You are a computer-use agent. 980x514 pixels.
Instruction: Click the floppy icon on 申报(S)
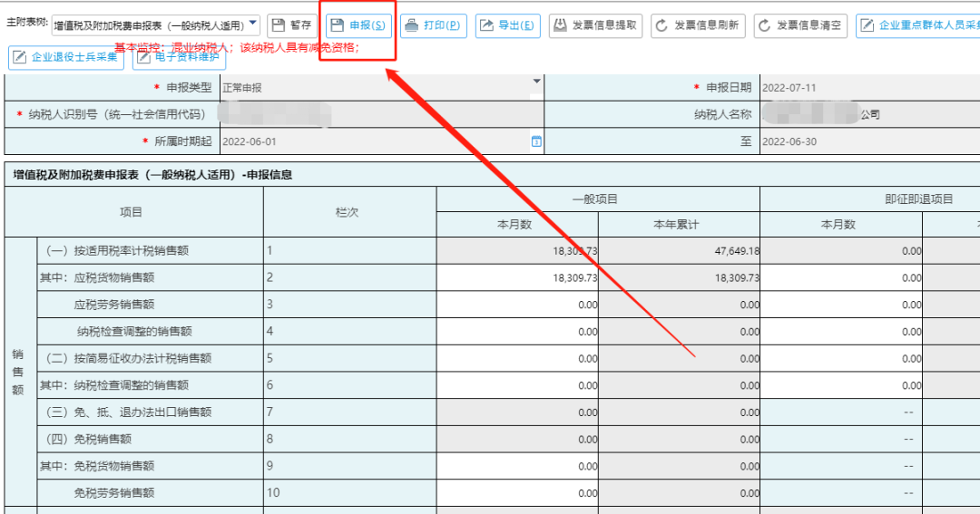[338, 25]
